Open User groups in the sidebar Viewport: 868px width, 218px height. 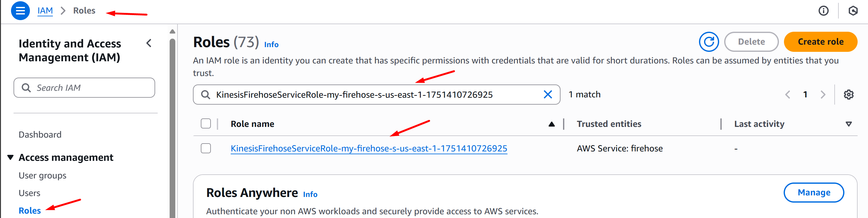click(42, 176)
